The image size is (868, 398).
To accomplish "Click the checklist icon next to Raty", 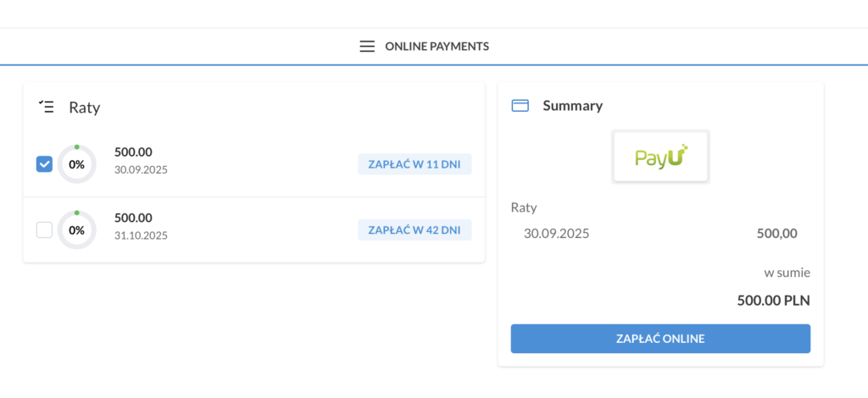I will click(x=46, y=107).
